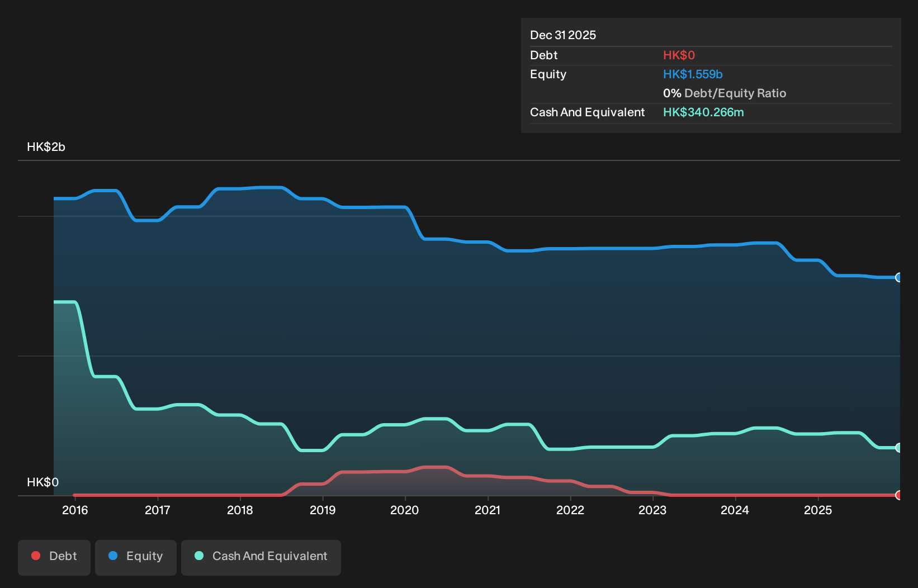Click Cash And Equivalent label in tooltip
Screen dimensions: 918x588
pyautogui.click(x=587, y=112)
